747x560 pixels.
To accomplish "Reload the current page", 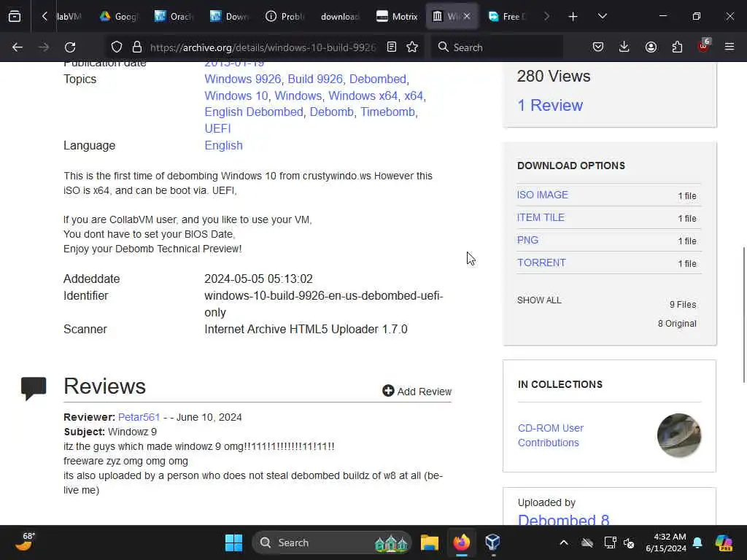I will pos(70,47).
